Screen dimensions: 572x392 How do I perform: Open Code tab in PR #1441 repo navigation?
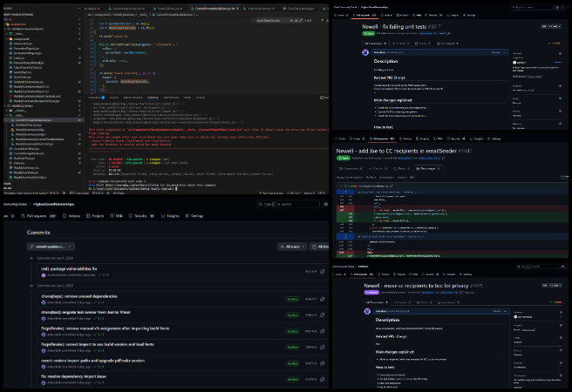click(340, 139)
